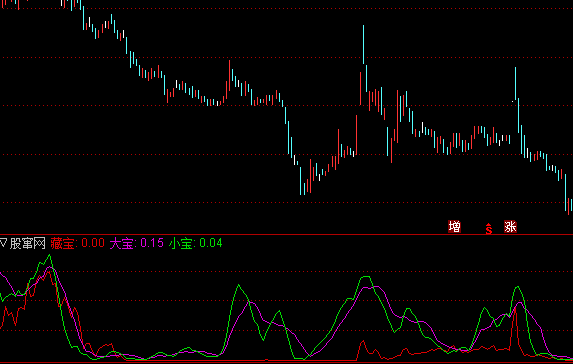Click the broad magenta indicator hump right of the centre
Image resolution: width=573 pixels, height=364 pixels.
pos(373,289)
